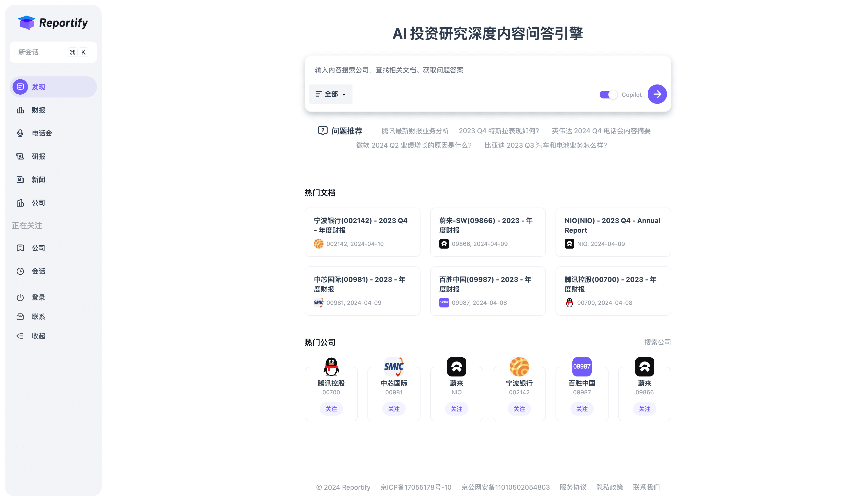This screenshot has height=501, width=868.
Task: Click the search submit arrow button
Action: tap(656, 94)
